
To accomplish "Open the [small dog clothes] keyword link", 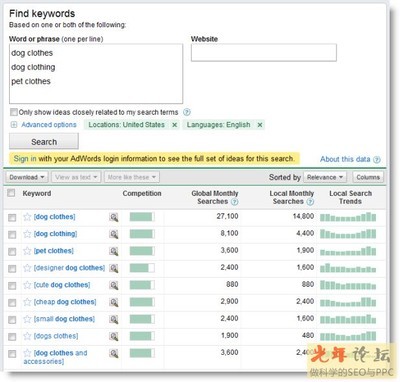I will click(64, 319).
